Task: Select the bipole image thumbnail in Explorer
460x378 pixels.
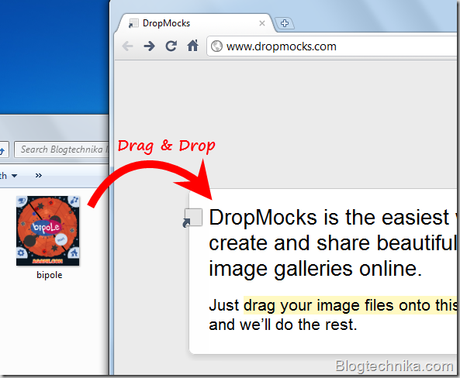Action: pyautogui.click(x=48, y=231)
